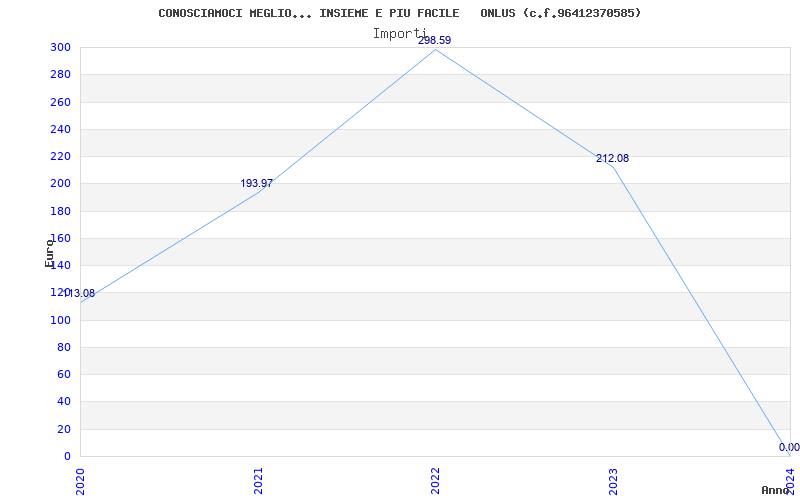The height and width of the screenshot is (500, 800).
Task: Click the 60 y-axis tick label
Action: coord(63,374)
